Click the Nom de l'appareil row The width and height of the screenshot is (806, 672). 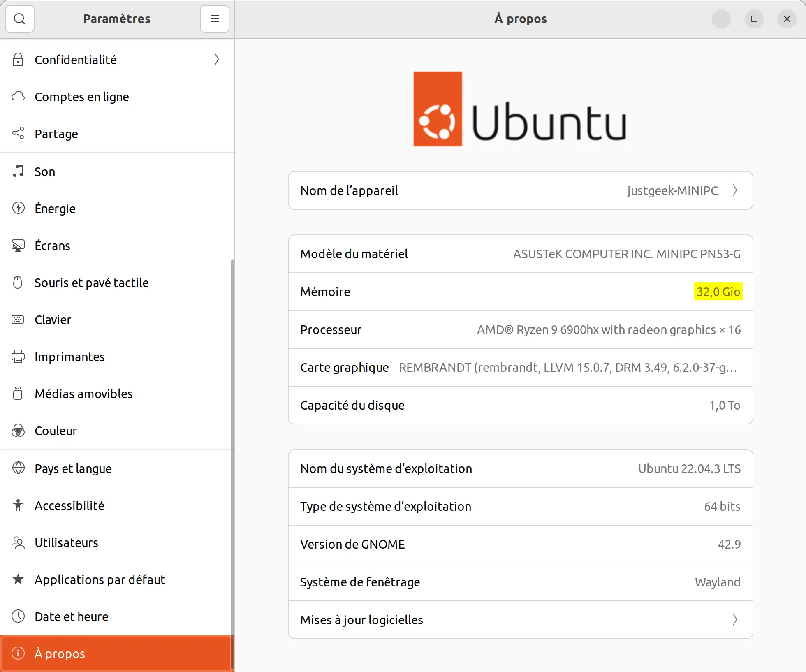(520, 190)
